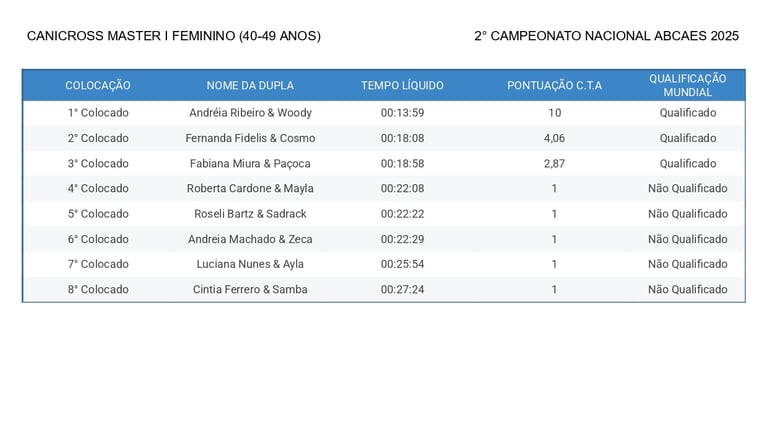The width and height of the screenshot is (768, 431).
Task: Select the Luciana Nunes & Ayla cell
Action: coord(250,264)
